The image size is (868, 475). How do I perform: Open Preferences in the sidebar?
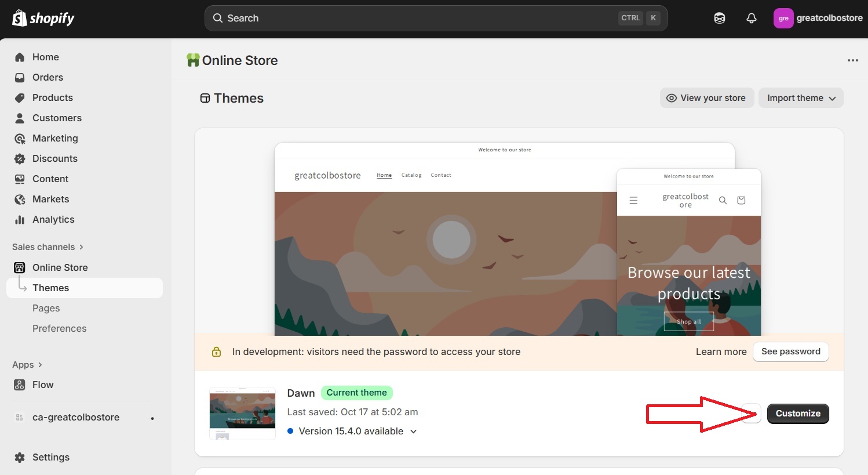pyautogui.click(x=59, y=329)
